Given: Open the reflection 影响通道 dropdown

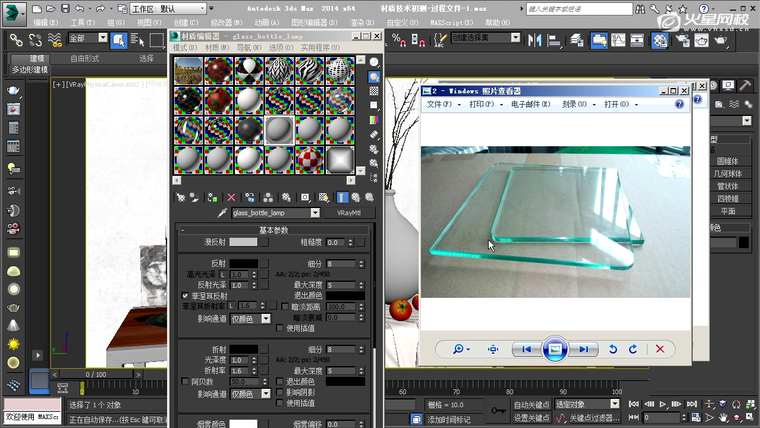Looking at the screenshot, I should pyautogui.click(x=265, y=318).
